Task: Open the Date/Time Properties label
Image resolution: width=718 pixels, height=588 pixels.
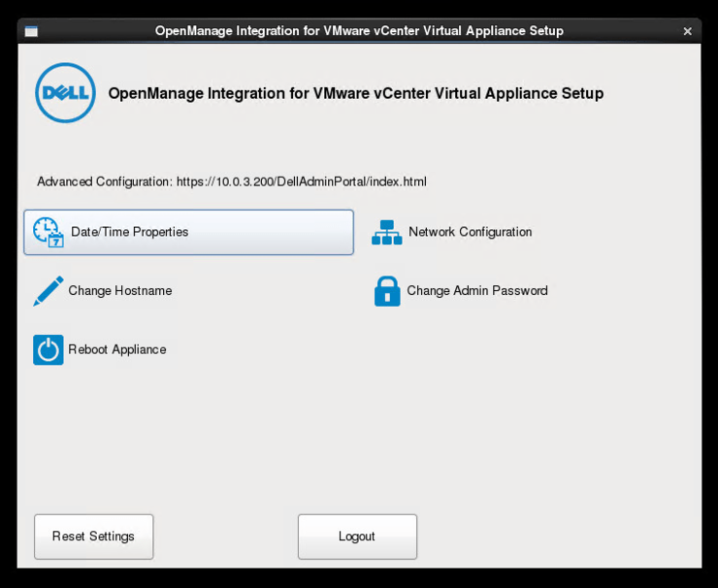Action: click(x=130, y=232)
